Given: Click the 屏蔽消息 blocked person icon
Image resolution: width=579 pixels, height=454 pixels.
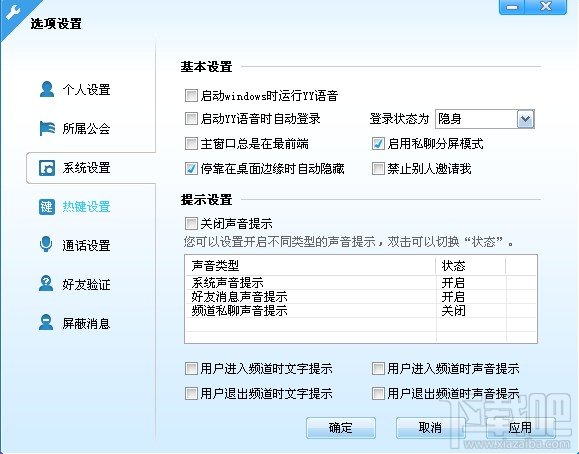Looking at the screenshot, I should [46, 322].
